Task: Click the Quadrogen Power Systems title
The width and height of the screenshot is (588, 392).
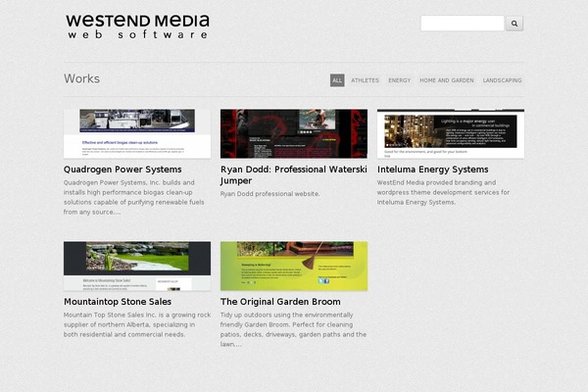Action: point(122,170)
